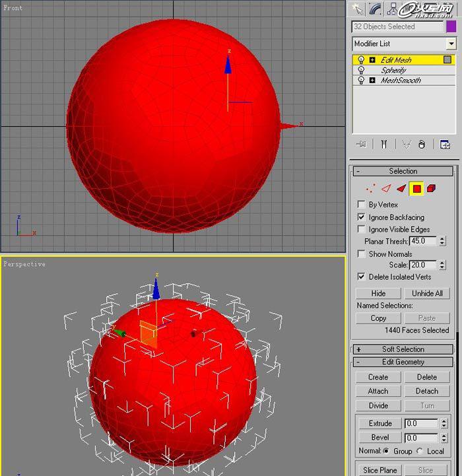Click Remove Modifier trash can icon
The width and height of the screenshot is (462, 476).
tap(422, 145)
